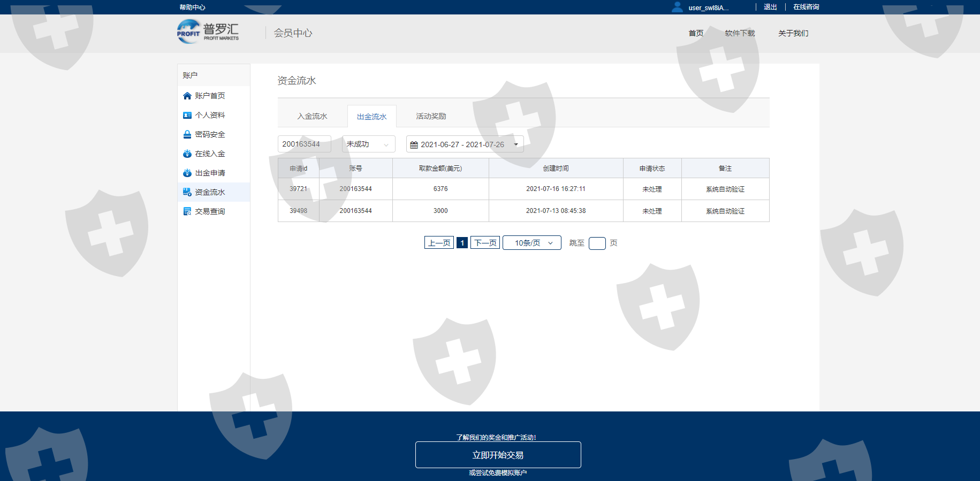Click the 退出 logout link

tap(770, 7)
